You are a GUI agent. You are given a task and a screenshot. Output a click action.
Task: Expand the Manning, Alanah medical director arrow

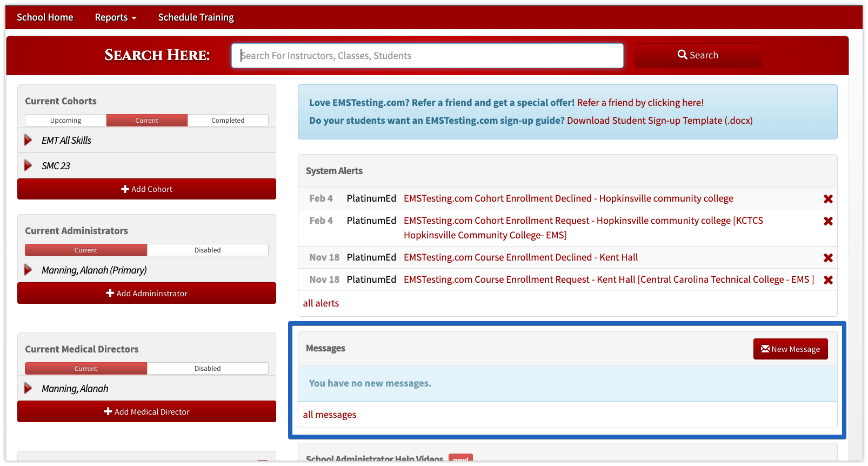(x=28, y=388)
